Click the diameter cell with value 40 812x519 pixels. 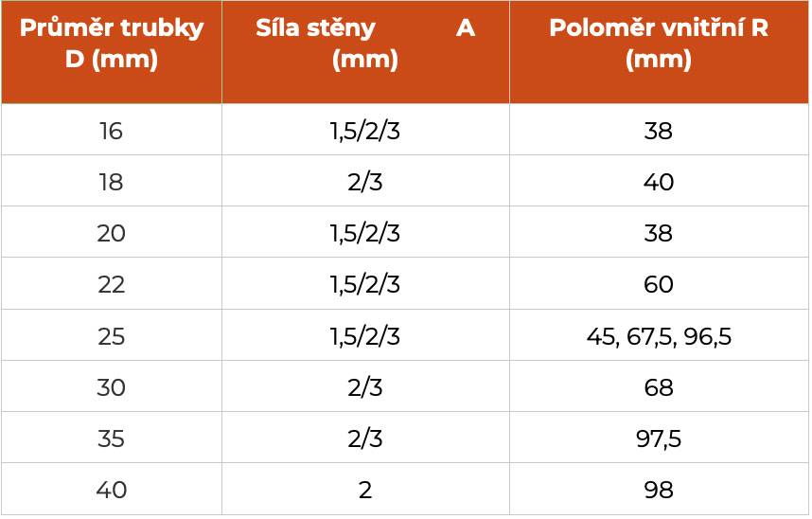point(112,490)
